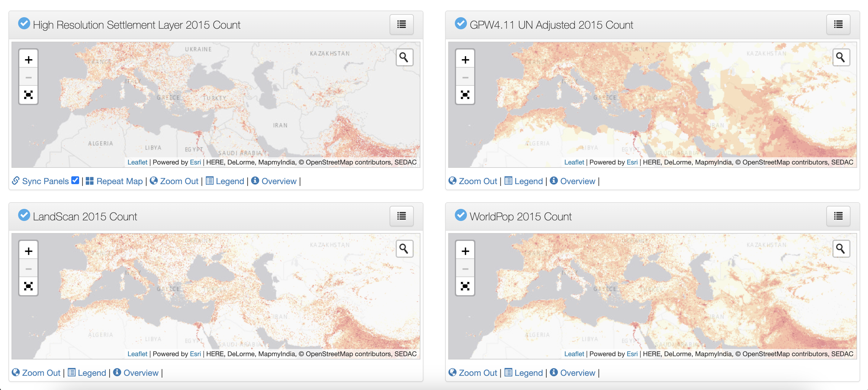The height and width of the screenshot is (390, 868).
Task: Open layer list menu for High Resolution Settlement
Action: pyautogui.click(x=401, y=24)
